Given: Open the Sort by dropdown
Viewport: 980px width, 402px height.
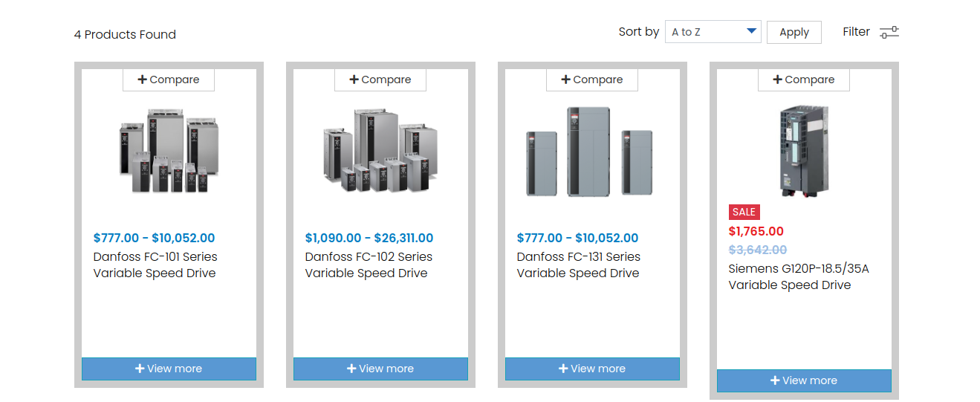Looking at the screenshot, I should point(713,32).
